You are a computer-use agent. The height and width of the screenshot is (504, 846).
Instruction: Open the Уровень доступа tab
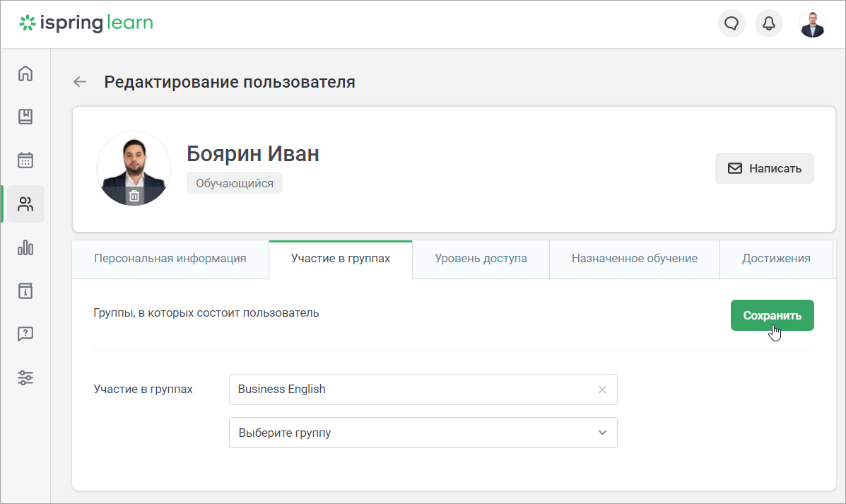(x=481, y=259)
